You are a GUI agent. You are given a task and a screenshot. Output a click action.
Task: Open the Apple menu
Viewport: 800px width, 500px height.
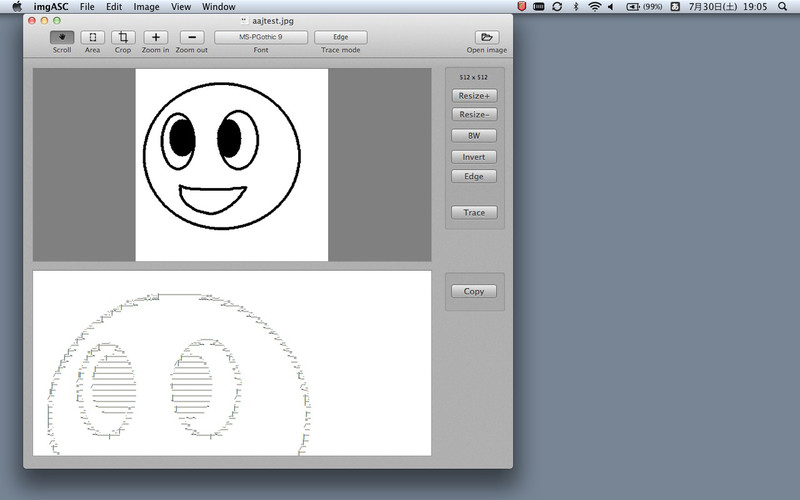(x=17, y=7)
